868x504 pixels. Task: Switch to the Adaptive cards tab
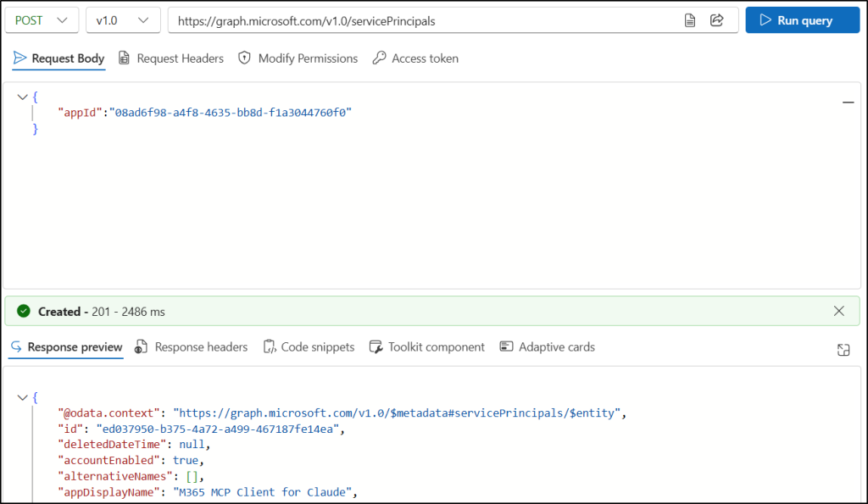pyautogui.click(x=547, y=347)
